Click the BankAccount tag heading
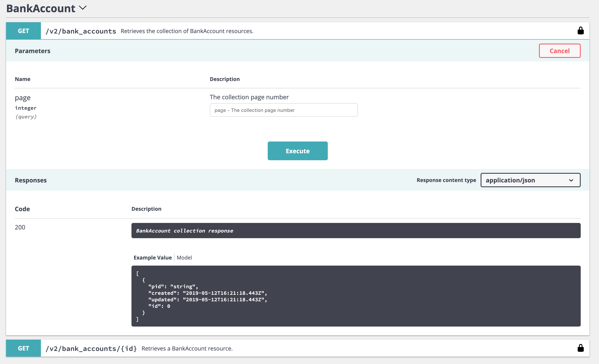 pyautogui.click(x=41, y=8)
